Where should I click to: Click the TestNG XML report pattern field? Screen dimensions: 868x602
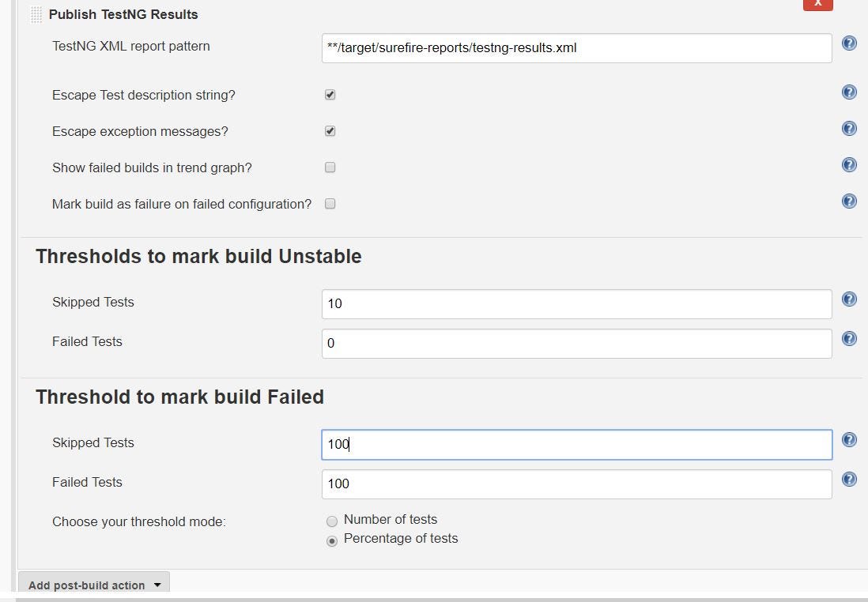click(576, 48)
